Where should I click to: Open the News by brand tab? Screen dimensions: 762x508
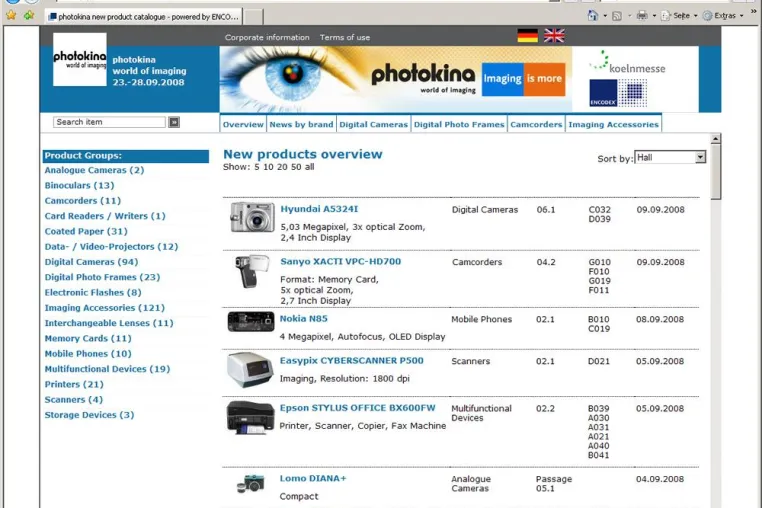(301, 124)
